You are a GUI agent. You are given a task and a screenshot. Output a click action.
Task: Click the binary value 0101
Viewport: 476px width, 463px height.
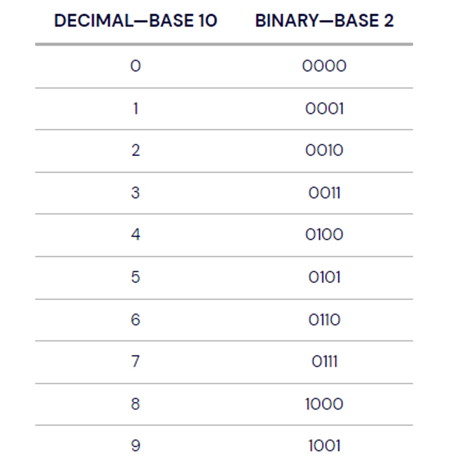pyautogui.click(x=324, y=277)
